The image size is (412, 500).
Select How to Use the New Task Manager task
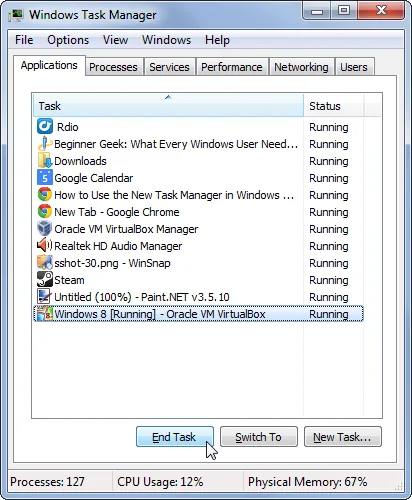(198, 195)
